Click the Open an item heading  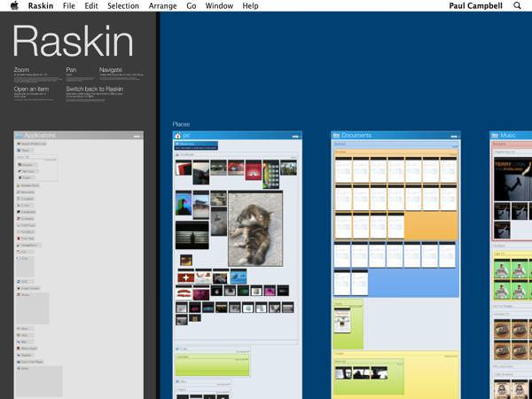click(31, 89)
